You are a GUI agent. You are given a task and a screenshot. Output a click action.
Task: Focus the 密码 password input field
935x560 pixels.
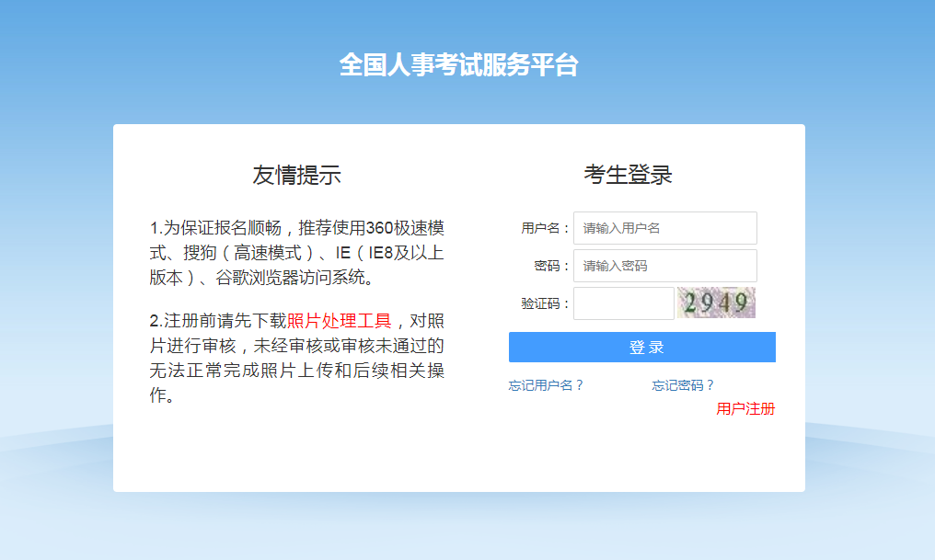coord(664,266)
